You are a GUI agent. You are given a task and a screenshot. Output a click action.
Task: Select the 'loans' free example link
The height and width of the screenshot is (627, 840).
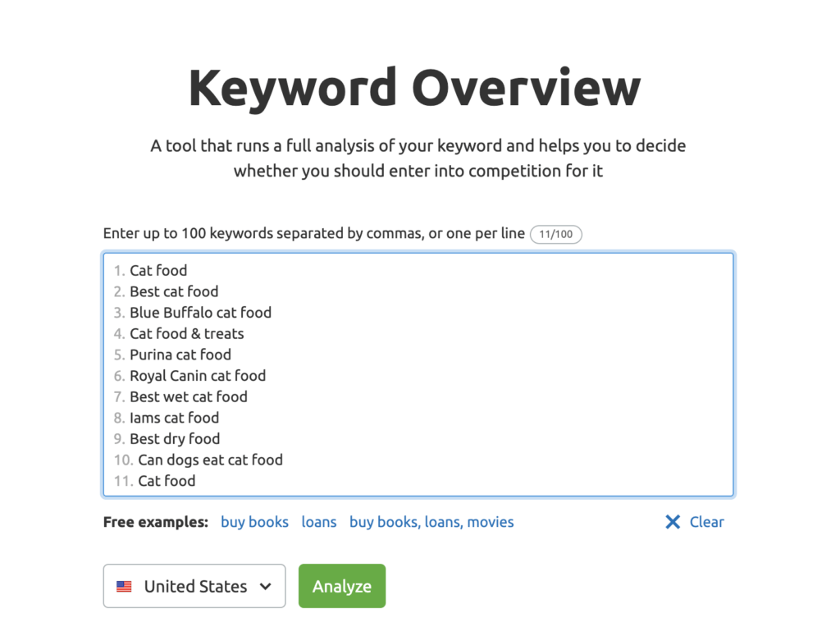pos(319,522)
